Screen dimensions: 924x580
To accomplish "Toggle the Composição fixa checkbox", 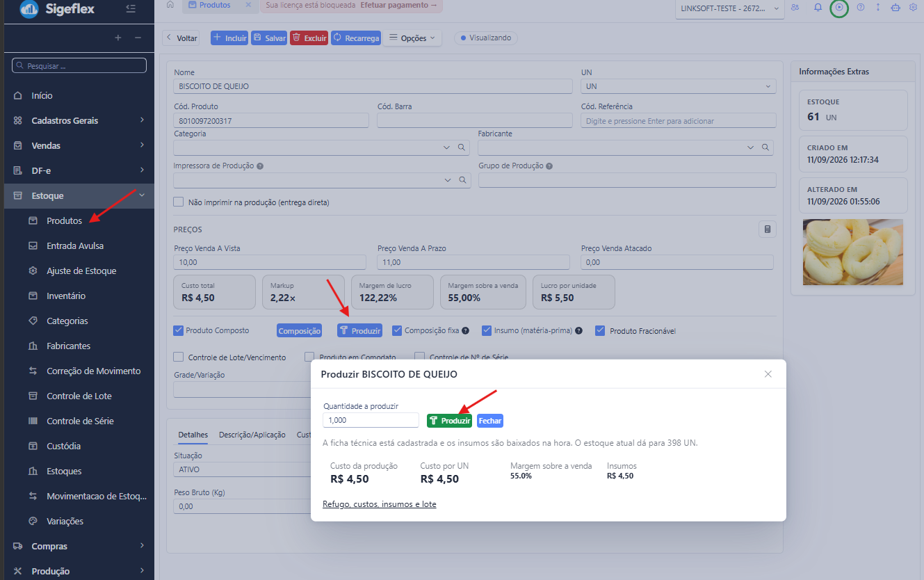I will tap(397, 331).
